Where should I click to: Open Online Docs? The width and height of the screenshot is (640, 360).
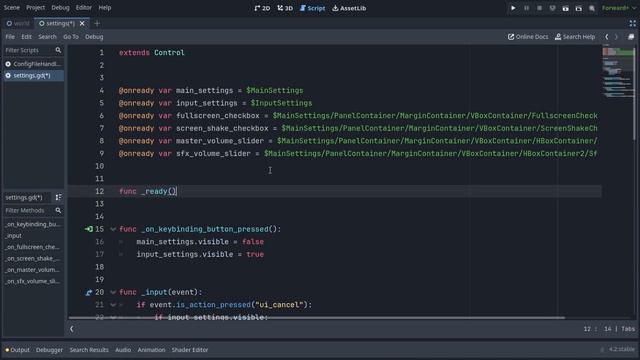528,37
